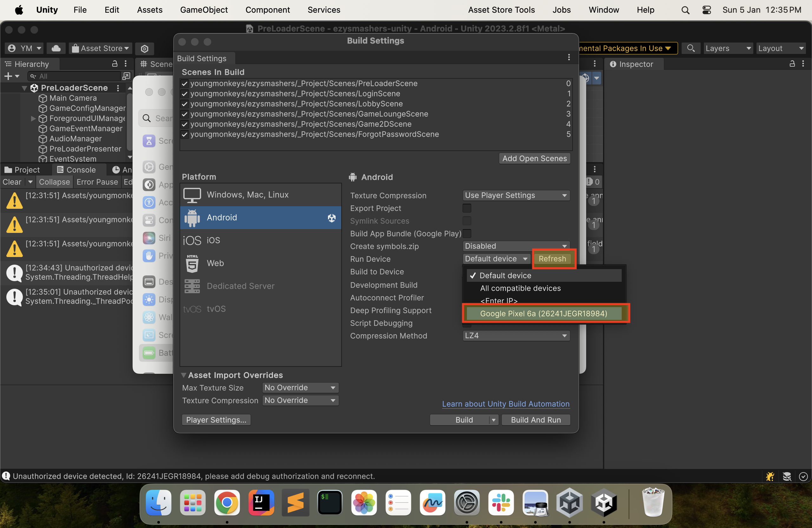Choose Google Pixel 6a device
This screenshot has width=812, height=528.
click(x=544, y=314)
